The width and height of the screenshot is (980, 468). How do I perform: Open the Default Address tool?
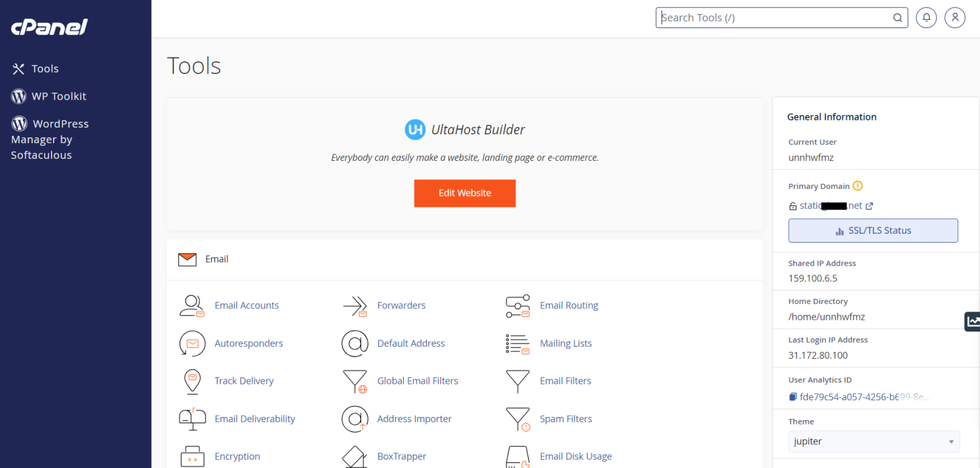click(411, 343)
